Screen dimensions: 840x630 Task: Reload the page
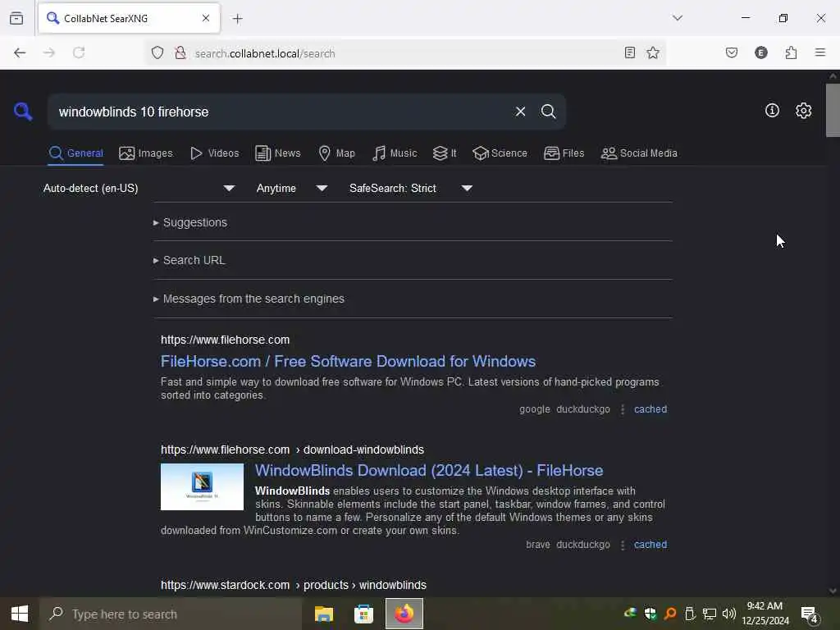point(79,52)
